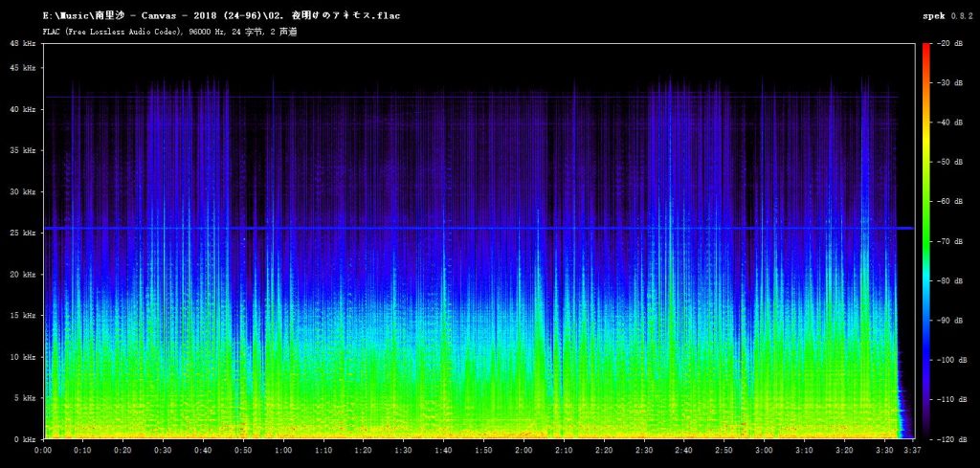Click the thin horizontal line above 40 kHz
980x468 pixels.
pos(471,97)
